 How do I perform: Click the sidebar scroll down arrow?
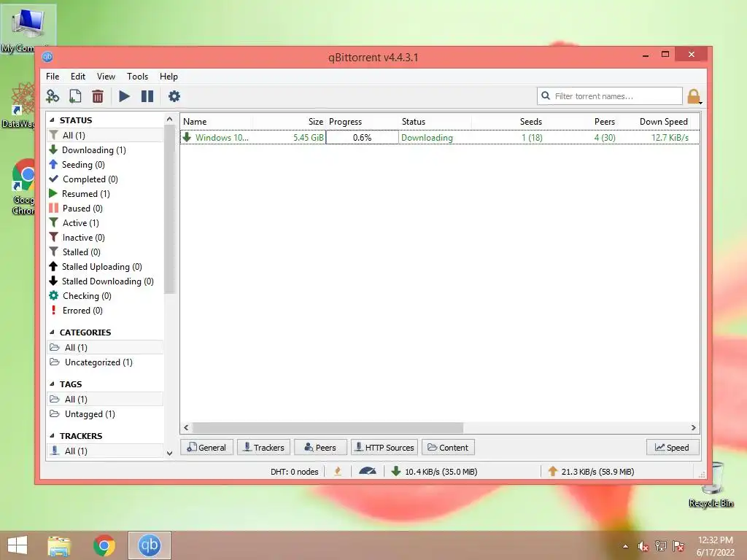(169, 453)
